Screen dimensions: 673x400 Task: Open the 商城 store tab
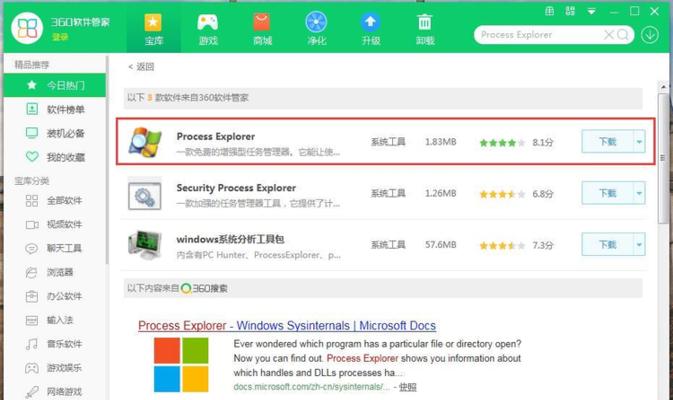pos(262,29)
